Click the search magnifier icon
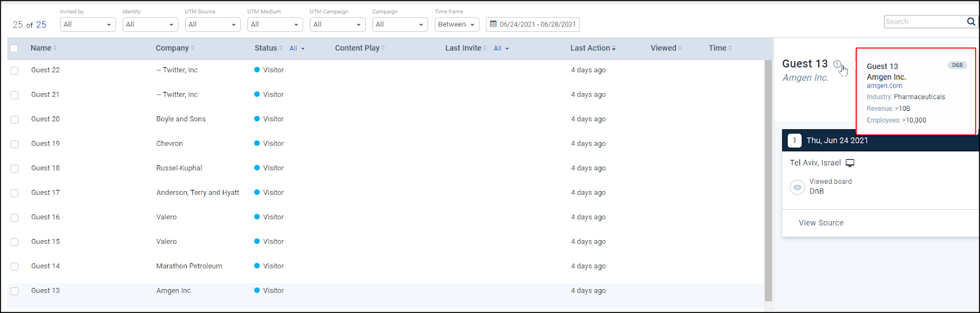Screen dimensions: 980x313 coord(971,21)
